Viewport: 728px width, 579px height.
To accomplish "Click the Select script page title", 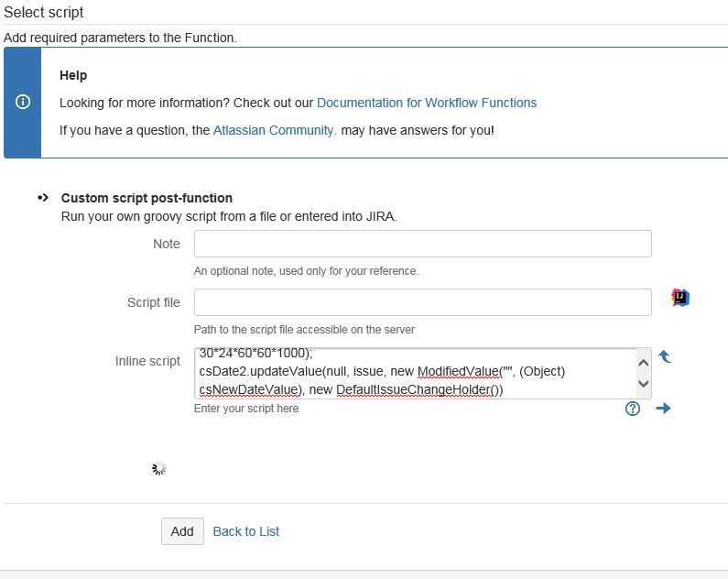I will pyautogui.click(x=44, y=13).
